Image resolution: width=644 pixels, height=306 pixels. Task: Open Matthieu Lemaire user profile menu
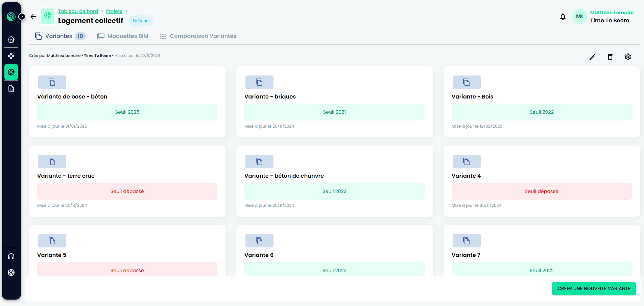pyautogui.click(x=603, y=17)
